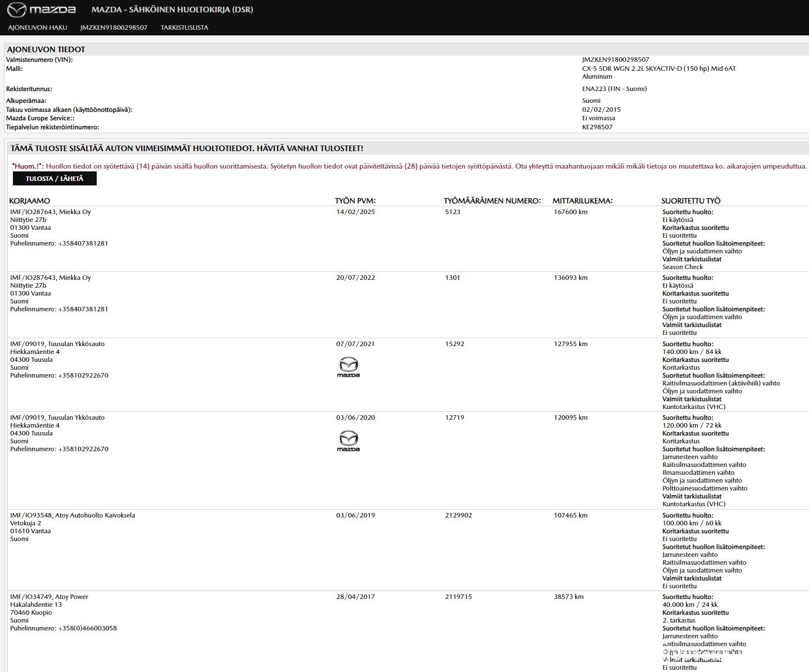Click the Mittarilukema column header
The height and width of the screenshot is (672, 809).
coord(582,201)
